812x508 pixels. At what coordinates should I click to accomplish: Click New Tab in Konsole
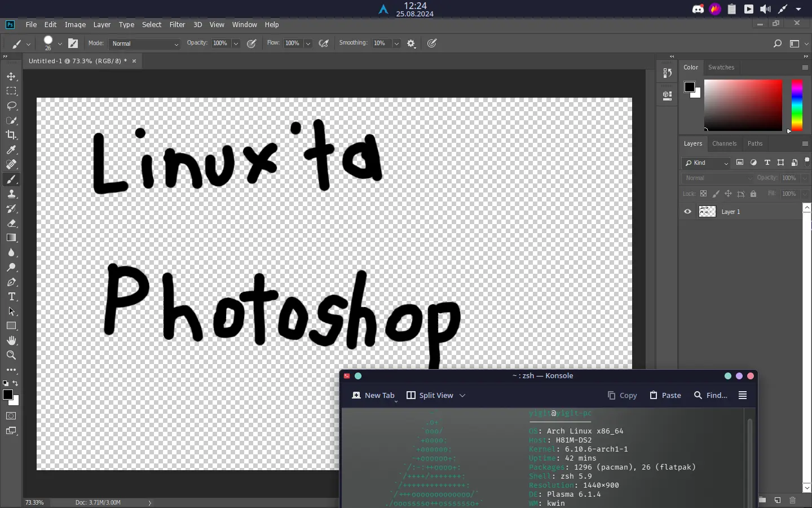click(373, 395)
